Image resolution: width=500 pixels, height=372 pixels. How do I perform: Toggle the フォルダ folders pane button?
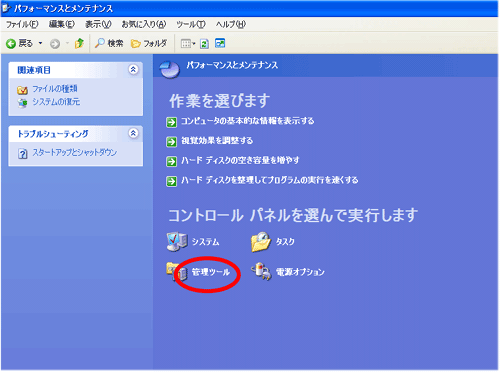coord(149,43)
